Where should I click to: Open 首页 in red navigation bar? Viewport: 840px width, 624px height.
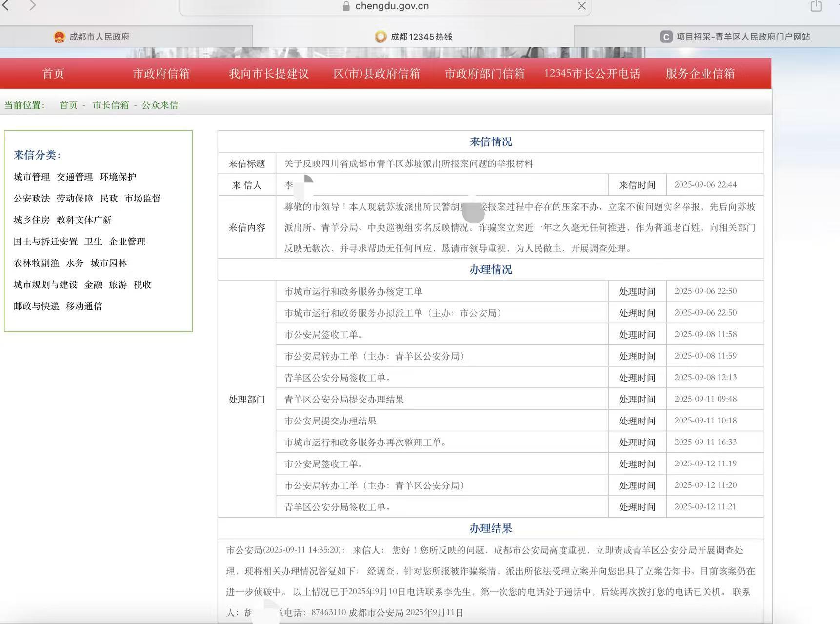[x=53, y=74]
